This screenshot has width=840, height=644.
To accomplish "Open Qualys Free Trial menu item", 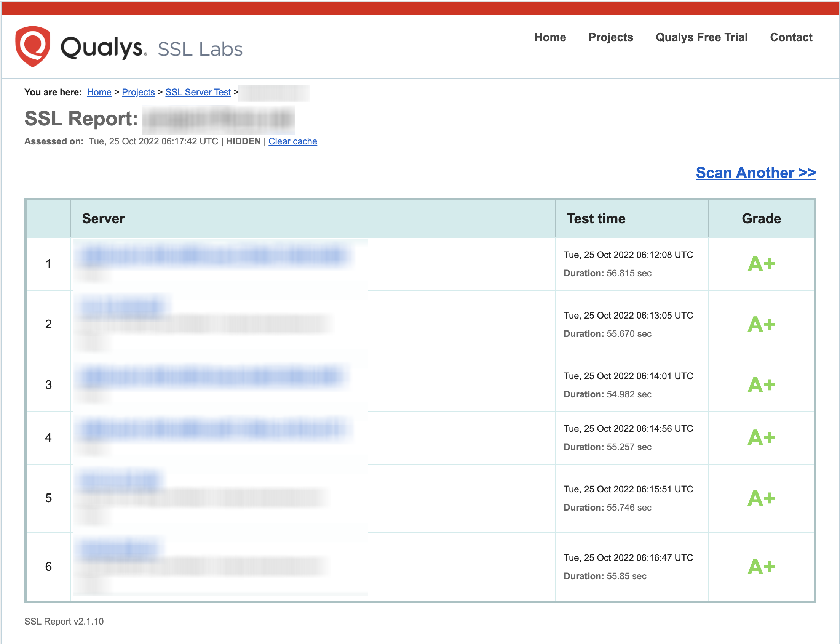I will tap(701, 37).
